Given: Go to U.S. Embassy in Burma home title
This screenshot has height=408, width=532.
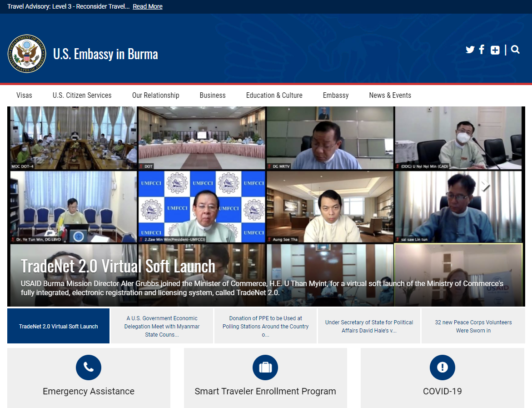Looking at the screenshot, I should coord(105,54).
